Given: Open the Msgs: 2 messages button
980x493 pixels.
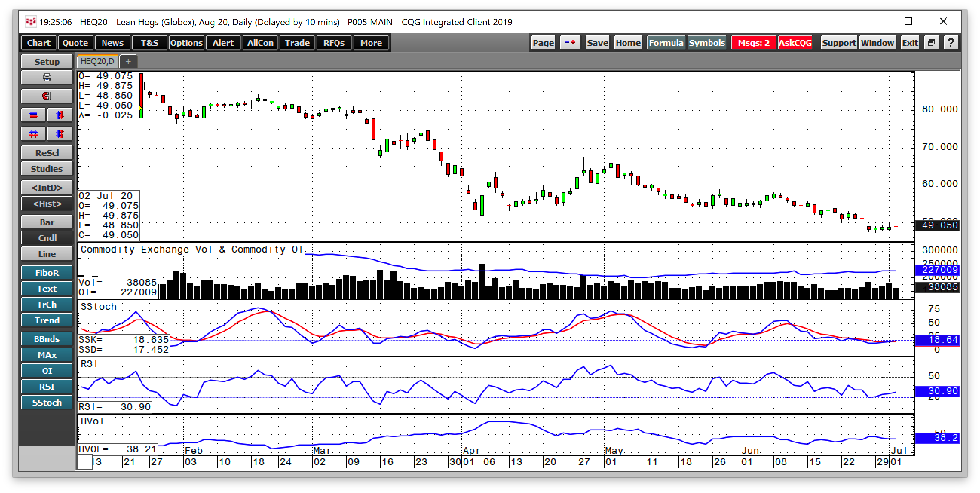Looking at the screenshot, I should 753,43.
